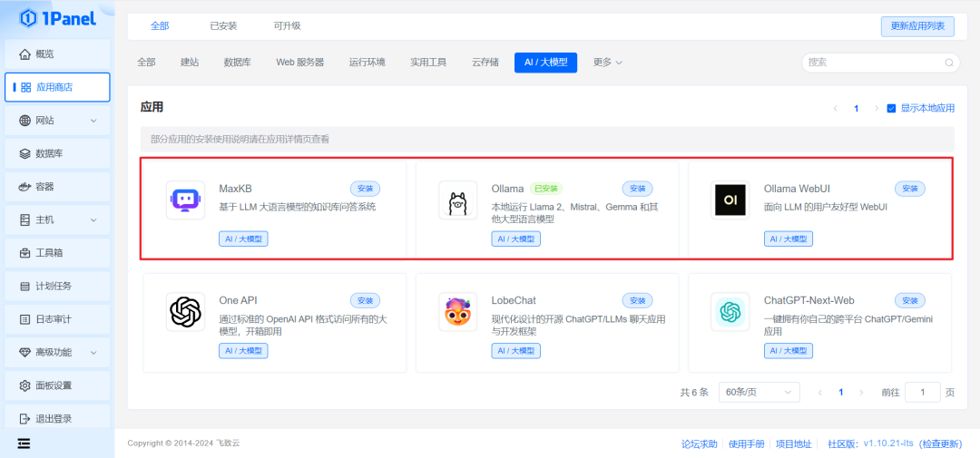Viewport: 980px width, 458px height.
Task: Go to previous page in top pagination
Action: pos(835,108)
